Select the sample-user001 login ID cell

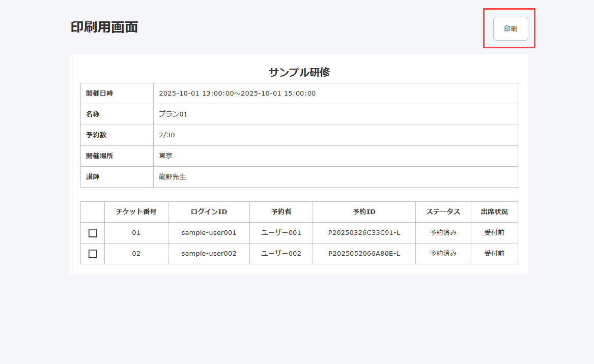pos(209,233)
